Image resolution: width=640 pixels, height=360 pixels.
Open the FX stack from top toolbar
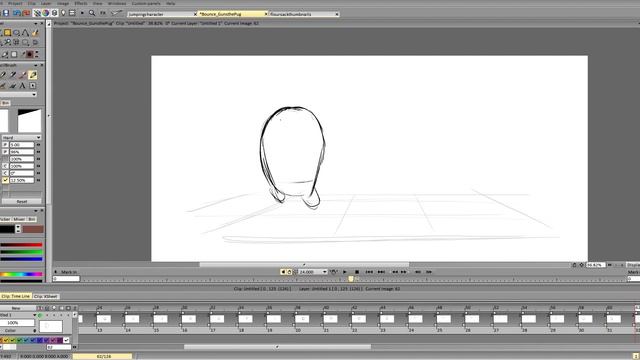[x=103, y=13]
